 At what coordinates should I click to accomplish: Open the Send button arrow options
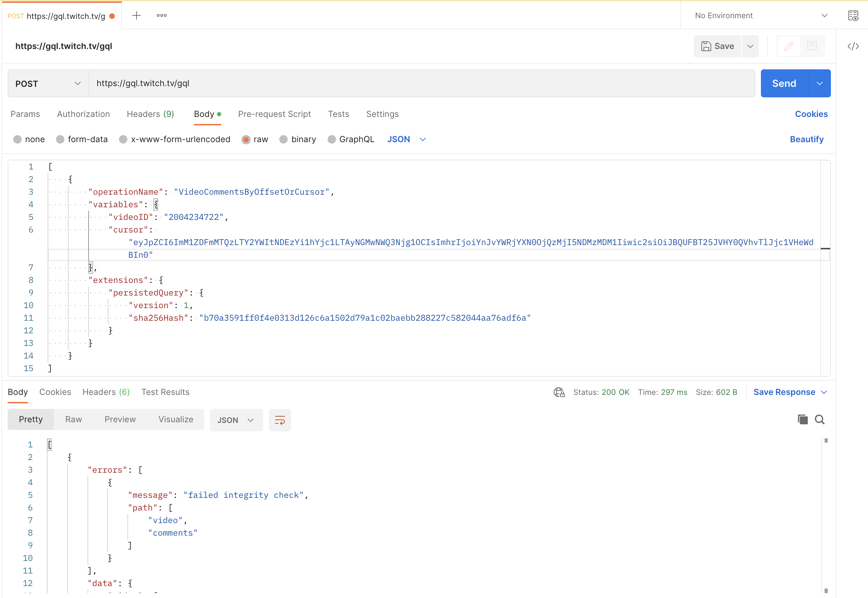pos(819,84)
